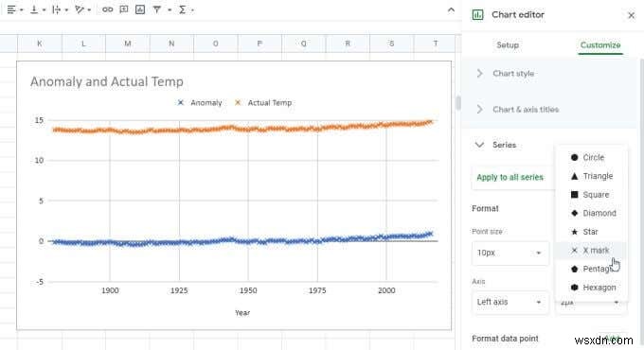Click the insert chart icon

coord(140,9)
